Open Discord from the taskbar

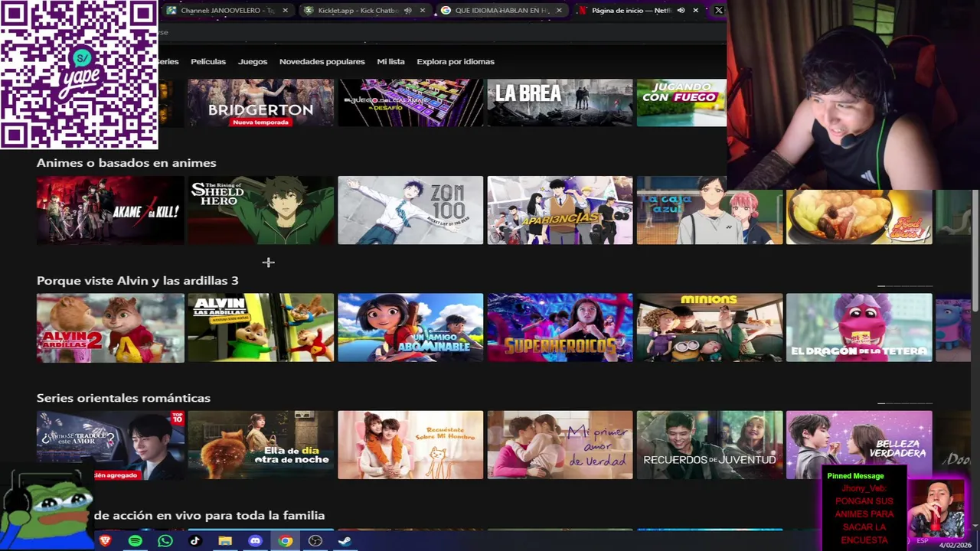coord(255,541)
